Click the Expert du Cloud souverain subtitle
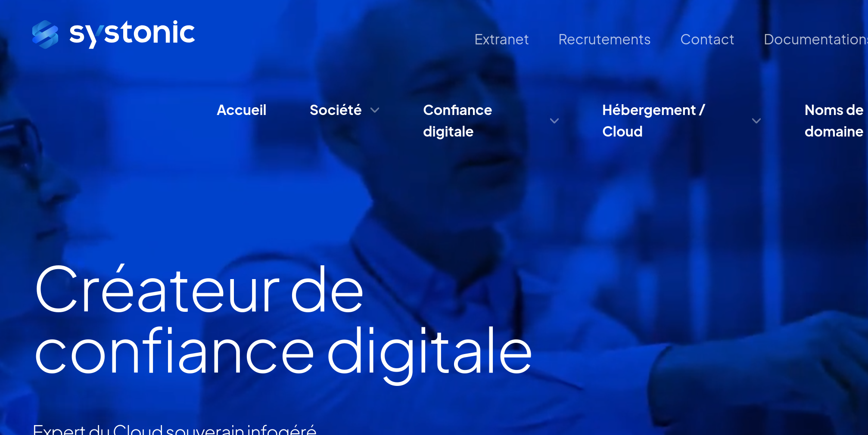The height and width of the screenshot is (435, 868). coord(174,429)
